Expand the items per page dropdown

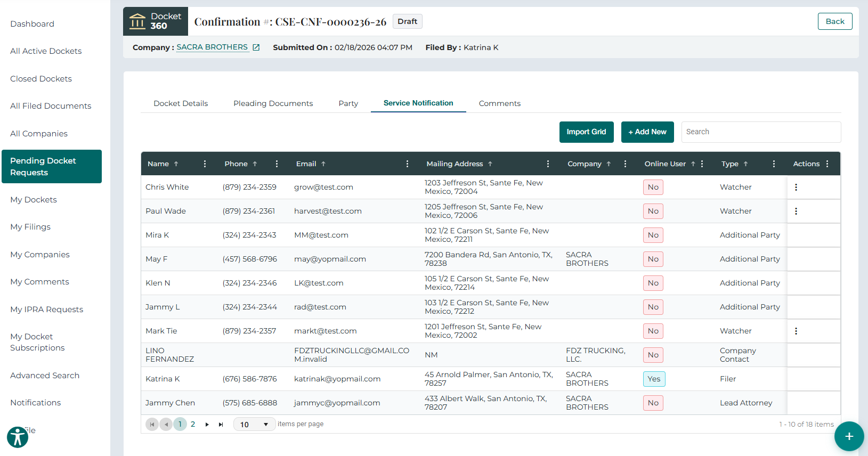pos(265,425)
